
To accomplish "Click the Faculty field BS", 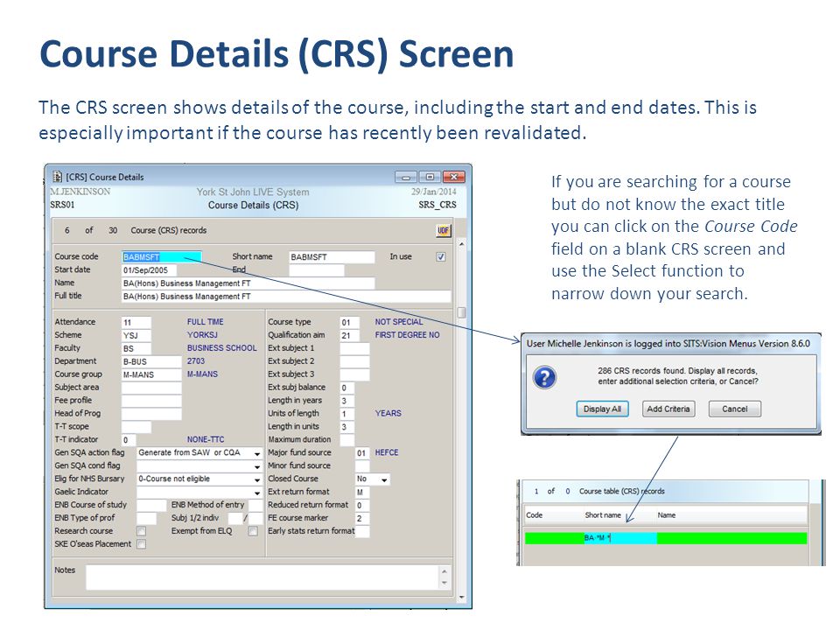I will 136,349.
